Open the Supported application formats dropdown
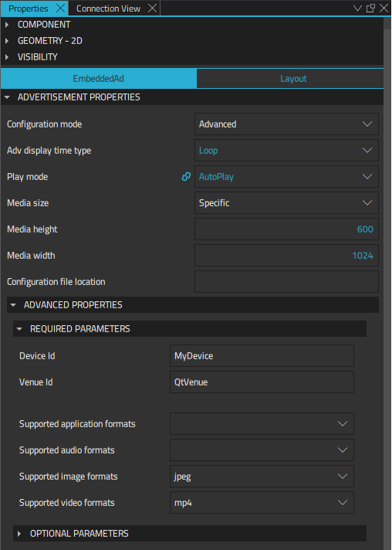 (x=262, y=424)
